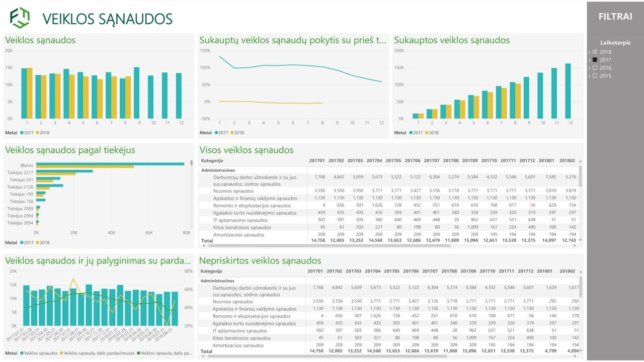Toggle the 2018 checkbox in Laikotarpis filter
Image resolution: width=644 pixels, height=362 pixels.
pos(595,52)
